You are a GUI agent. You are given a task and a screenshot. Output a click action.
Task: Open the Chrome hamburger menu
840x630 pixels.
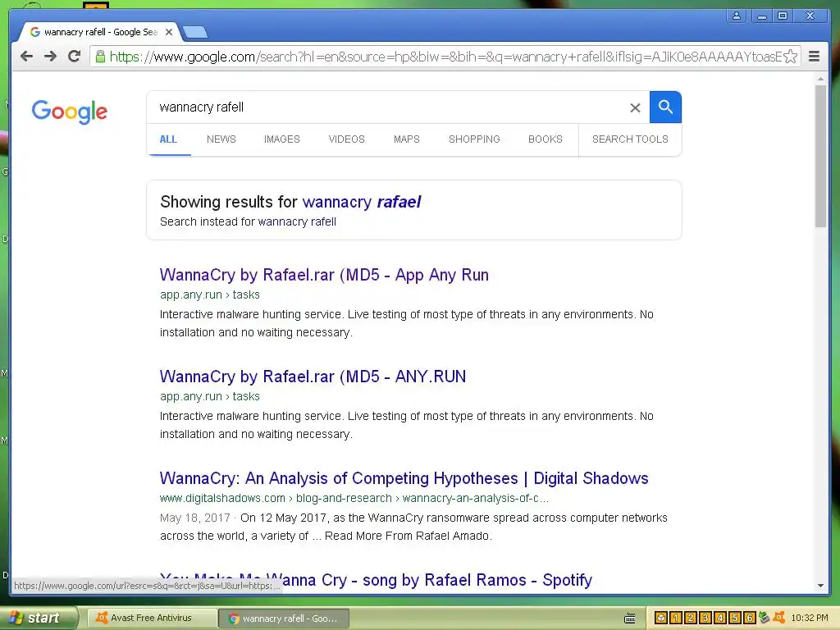814,57
